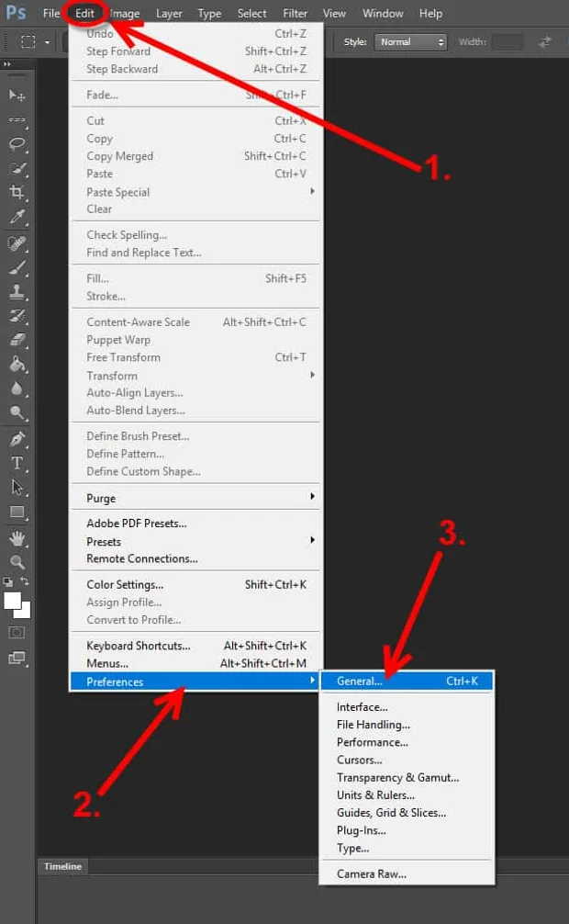This screenshot has width=569, height=924.
Task: Select the Eraser tool
Action: (x=17, y=340)
